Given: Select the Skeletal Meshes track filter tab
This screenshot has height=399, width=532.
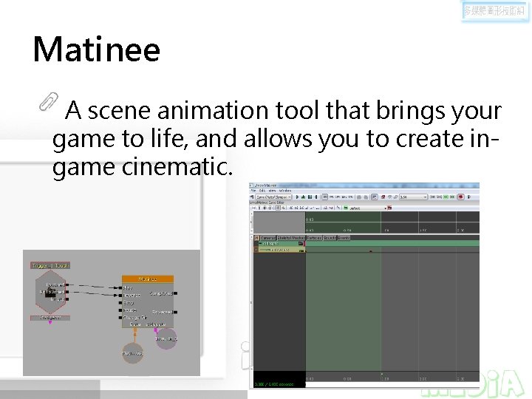Looking at the screenshot, I should click(x=291, y=238).
